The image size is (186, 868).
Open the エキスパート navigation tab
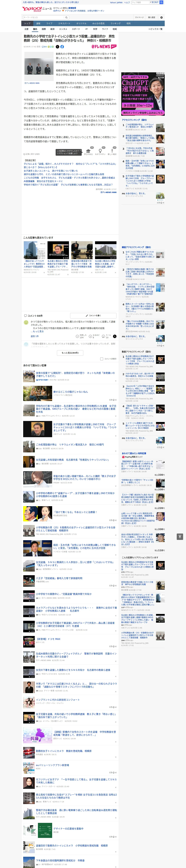coord(64,24)
